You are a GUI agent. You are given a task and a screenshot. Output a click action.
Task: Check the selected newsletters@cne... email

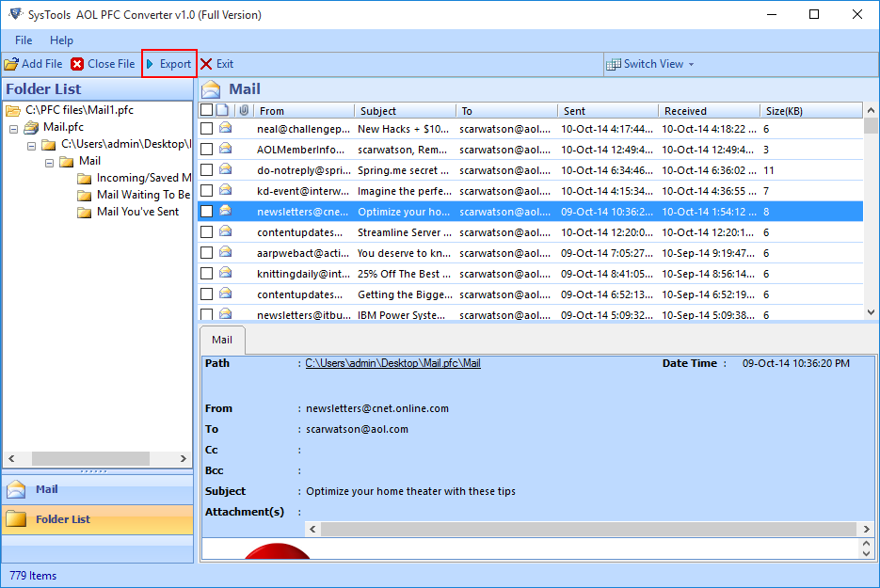click(206, 212)
